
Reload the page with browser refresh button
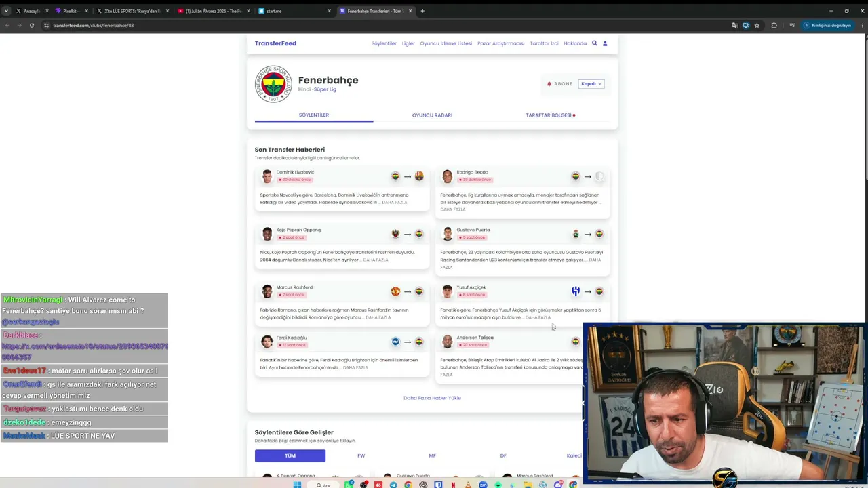31,25
